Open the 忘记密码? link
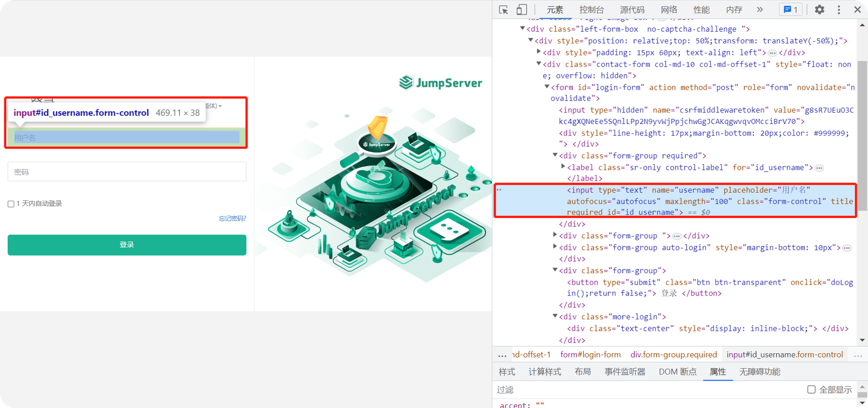Viewport: 868px width, 408px height. pos(232,218)
